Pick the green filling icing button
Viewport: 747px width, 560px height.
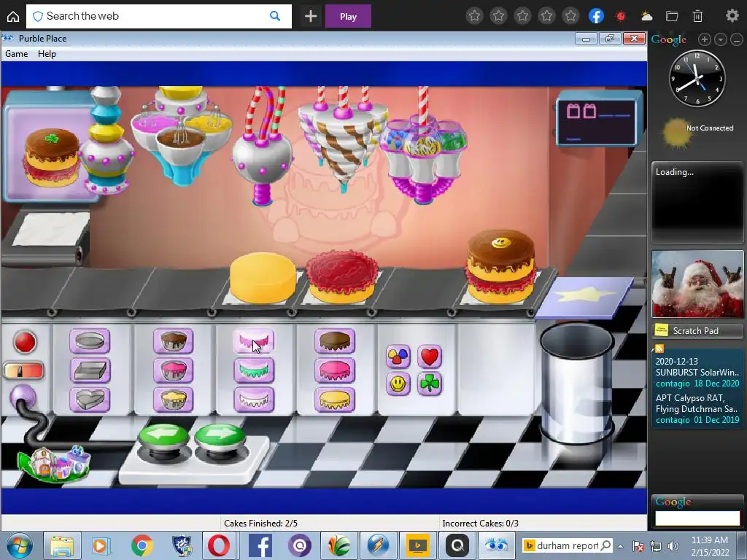pyautogui.click(x=254, y=370)
